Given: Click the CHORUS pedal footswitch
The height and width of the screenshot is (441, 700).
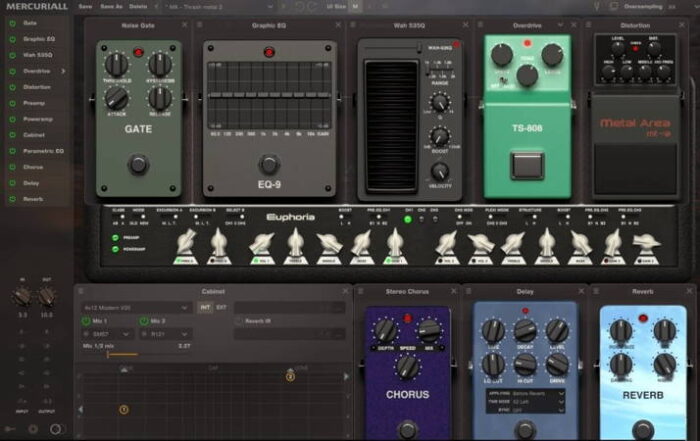Looking at the screenshot, I should [x=407, y=428].
